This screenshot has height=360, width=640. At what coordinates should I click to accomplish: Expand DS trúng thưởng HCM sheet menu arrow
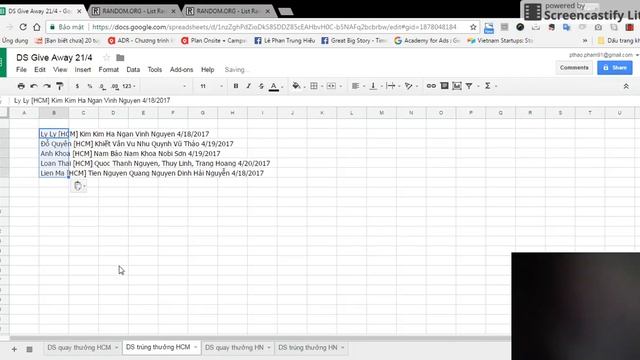click(196, 347)
